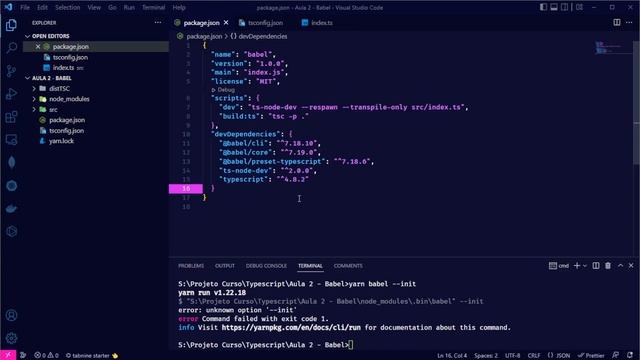Create a new terminal with plus icon
Viewport: 640px width, 360px height.
pyautogui.click(x=577, y=266)
